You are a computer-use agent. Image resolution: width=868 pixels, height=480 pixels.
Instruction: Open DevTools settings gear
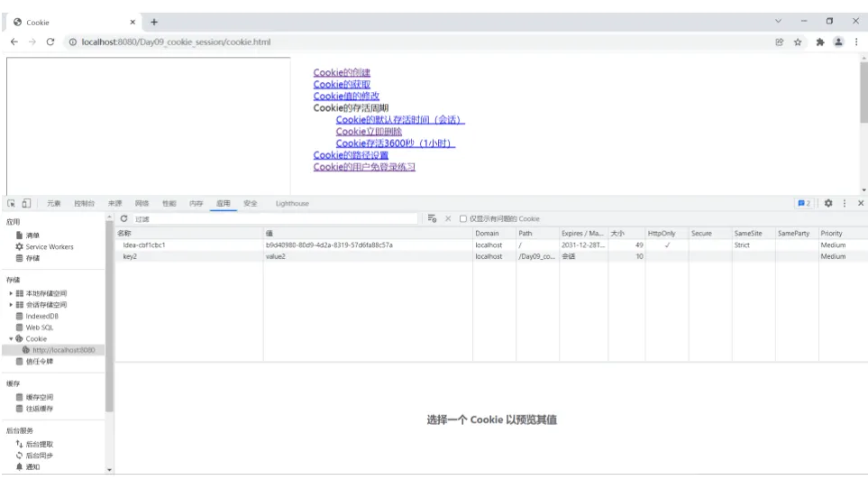tap(828, 203)
